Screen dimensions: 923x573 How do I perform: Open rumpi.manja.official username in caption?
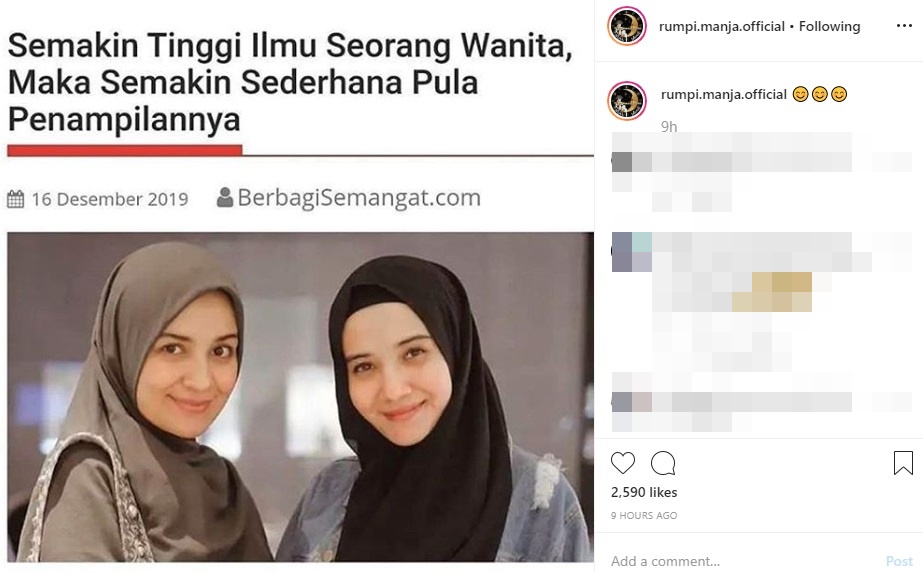(723, 94)
